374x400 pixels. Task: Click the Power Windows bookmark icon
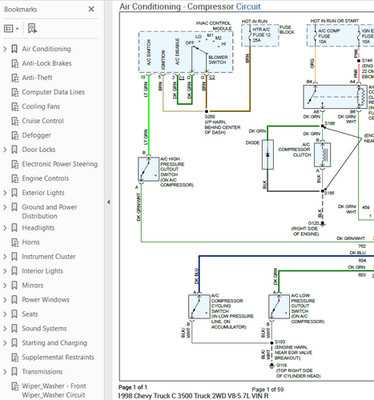[x=14, y=300]
